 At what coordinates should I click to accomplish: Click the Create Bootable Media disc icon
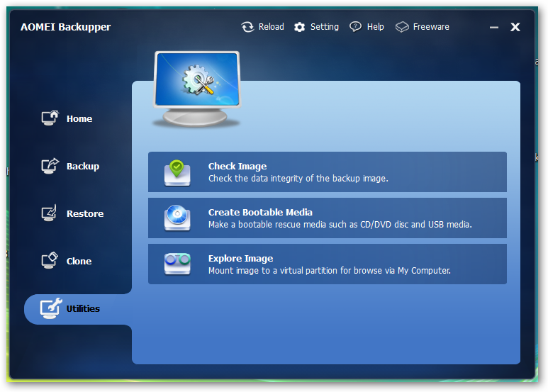[177, 218]
